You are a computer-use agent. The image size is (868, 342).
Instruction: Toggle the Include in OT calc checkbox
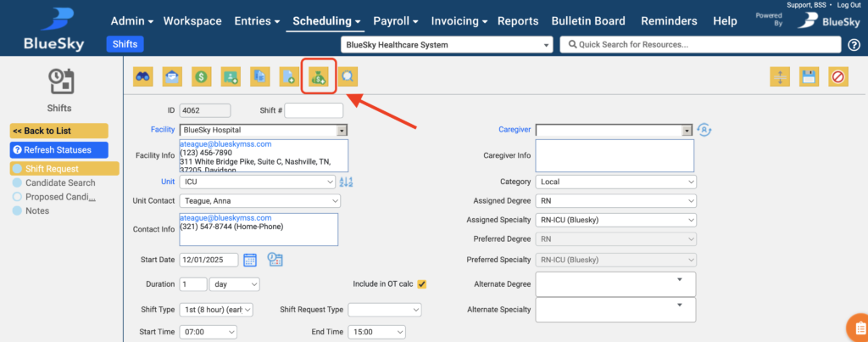[422, 284]
